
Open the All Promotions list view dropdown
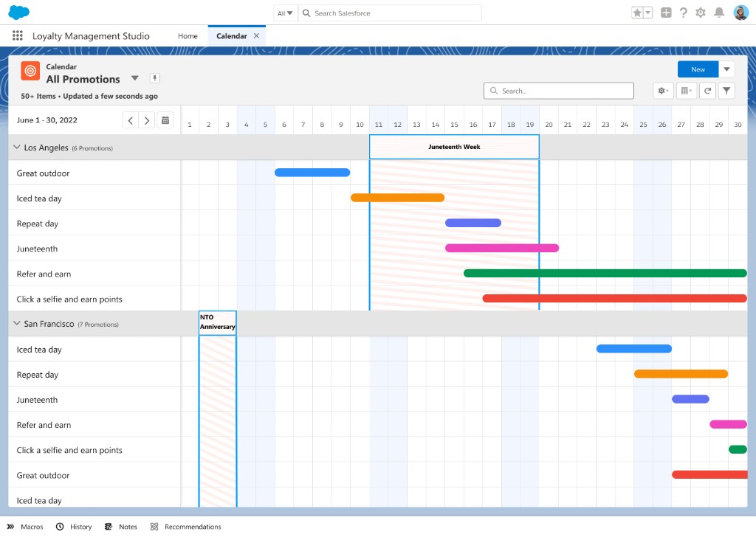135,78
